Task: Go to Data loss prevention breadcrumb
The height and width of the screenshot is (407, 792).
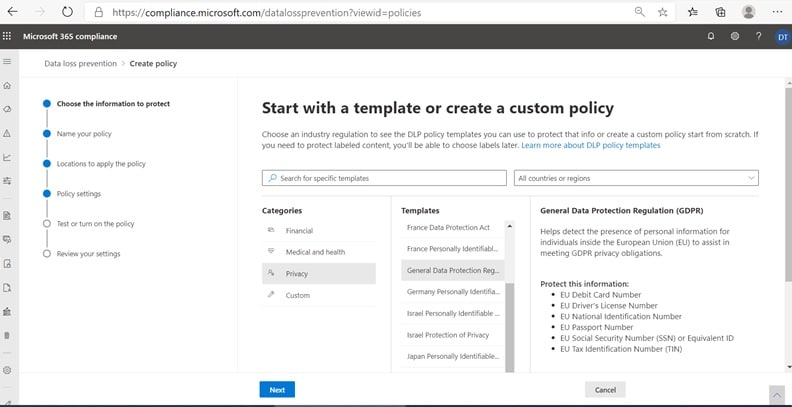Action: tap(80, 64)
